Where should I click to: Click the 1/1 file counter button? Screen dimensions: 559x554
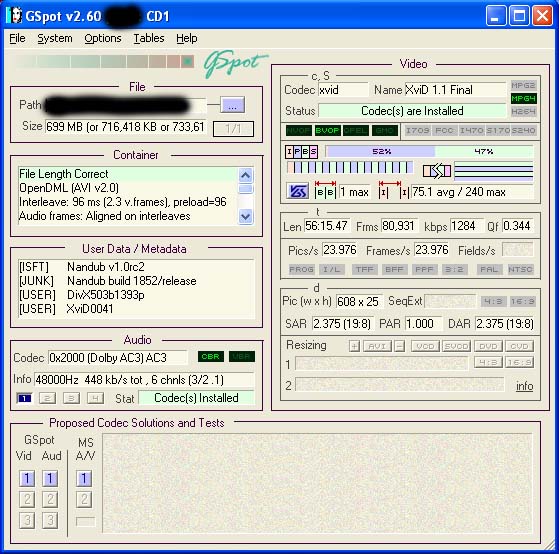tap(233, 129)
